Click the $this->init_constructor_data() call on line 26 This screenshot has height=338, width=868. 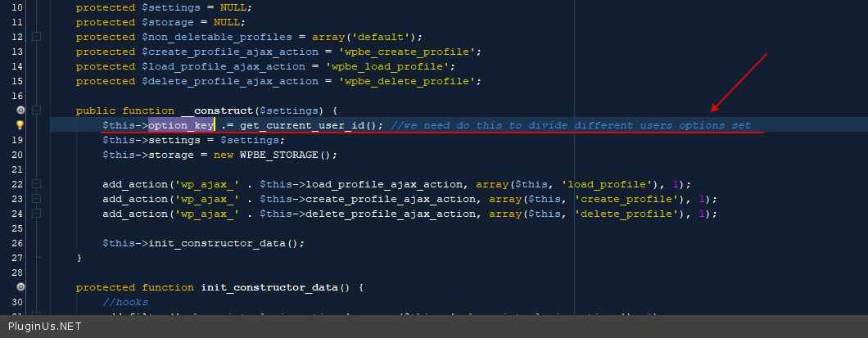(x=203, y=243)
